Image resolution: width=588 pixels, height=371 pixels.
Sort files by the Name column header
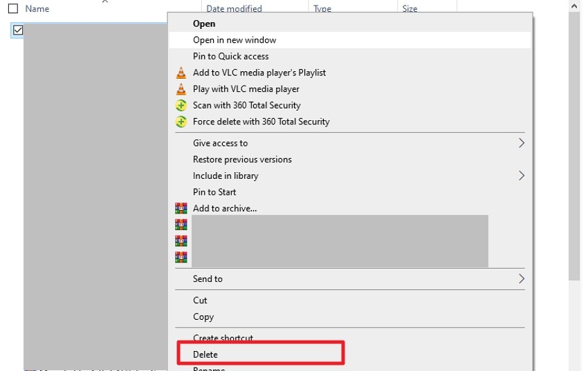37,9
